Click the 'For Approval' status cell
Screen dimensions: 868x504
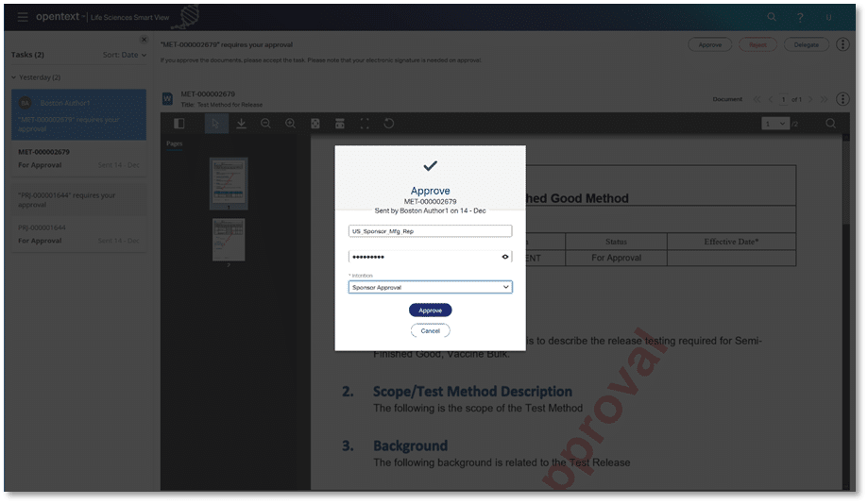pyautogui.click(x=616, y=258)
